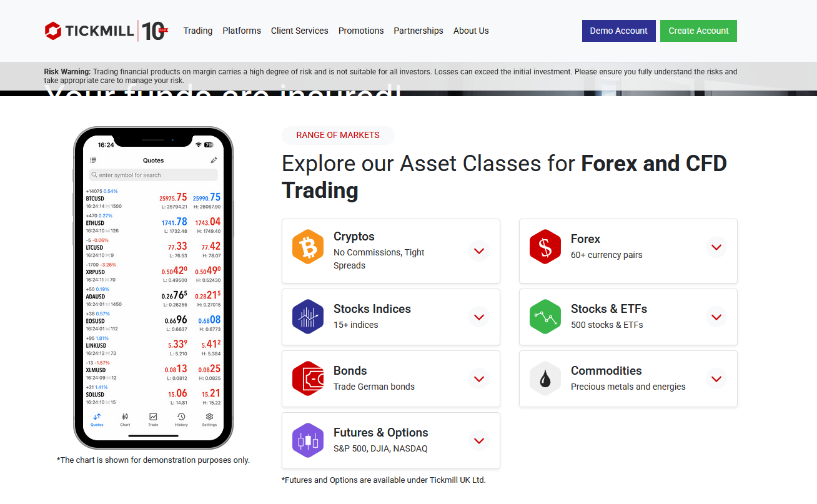This screenshot has height=504, width=817.
Task: Click the blue Stocks Indices icon
Action: [308, 317]
